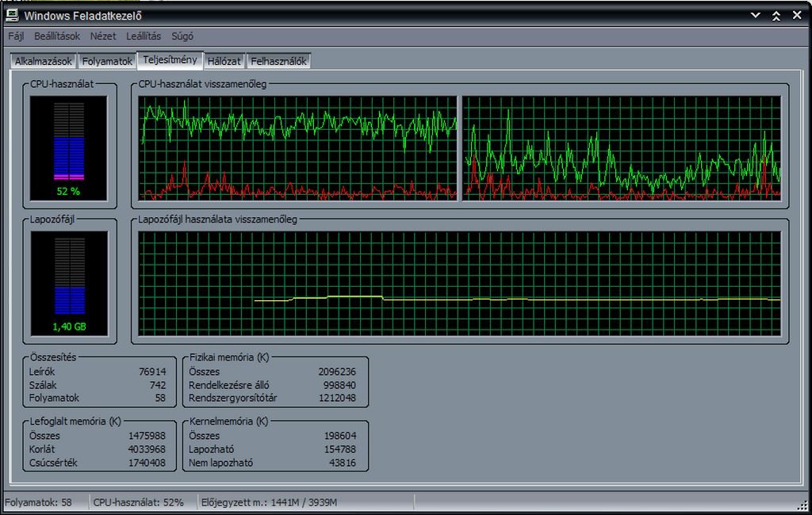
Task: Select the Teljesítmény tab
Action: [170, 59]
